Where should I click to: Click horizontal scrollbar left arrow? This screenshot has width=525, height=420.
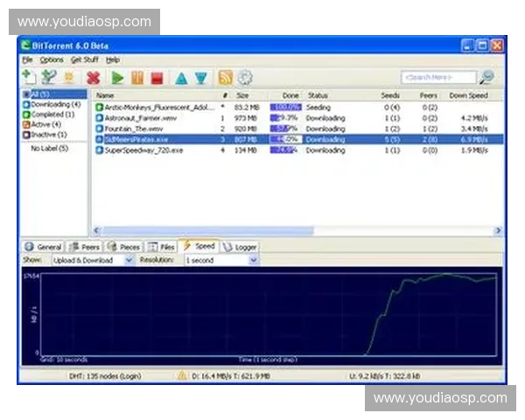97,230
